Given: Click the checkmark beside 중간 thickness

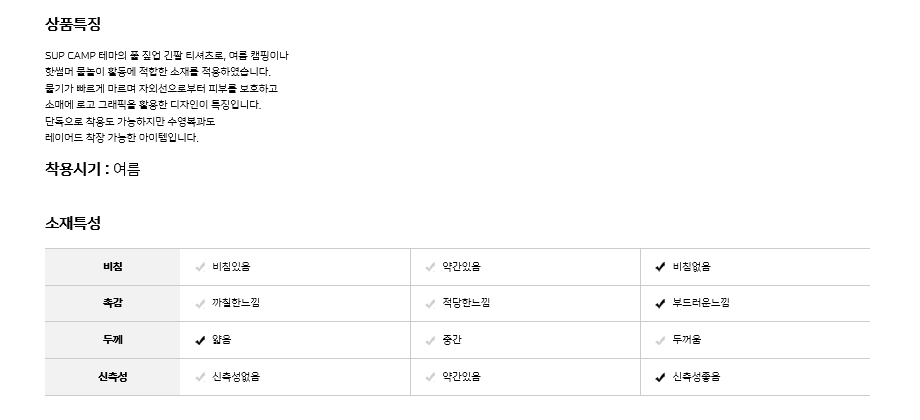Looking at the screenshot, I should coord(430,340).
